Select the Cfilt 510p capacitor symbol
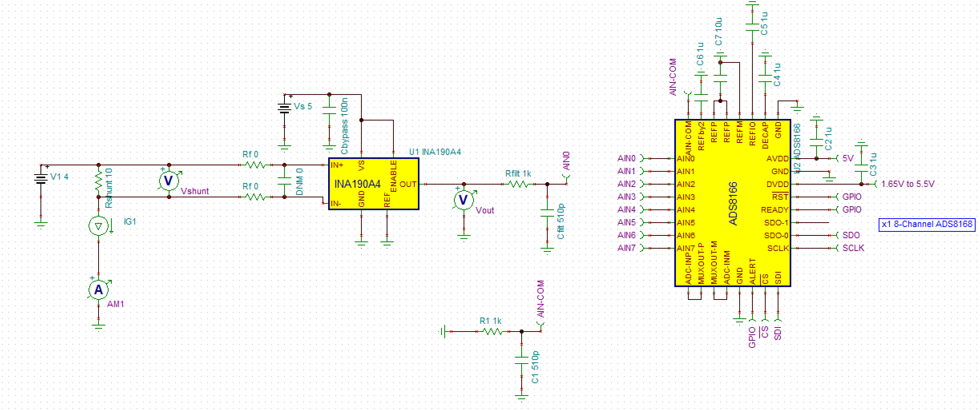This screenshot has height=410, width=980. click(x=547, y=213)
